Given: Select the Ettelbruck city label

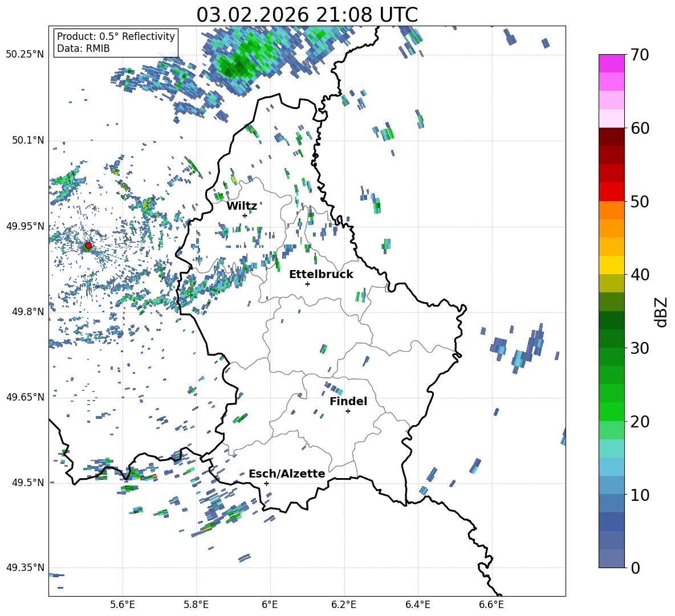Looking at the screenshot, I should point(321,274).
